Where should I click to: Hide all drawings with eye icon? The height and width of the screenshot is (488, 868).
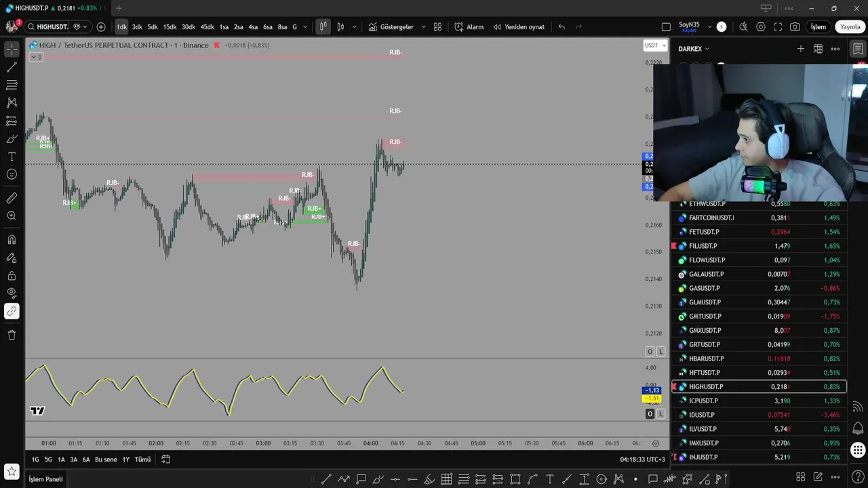12,293
